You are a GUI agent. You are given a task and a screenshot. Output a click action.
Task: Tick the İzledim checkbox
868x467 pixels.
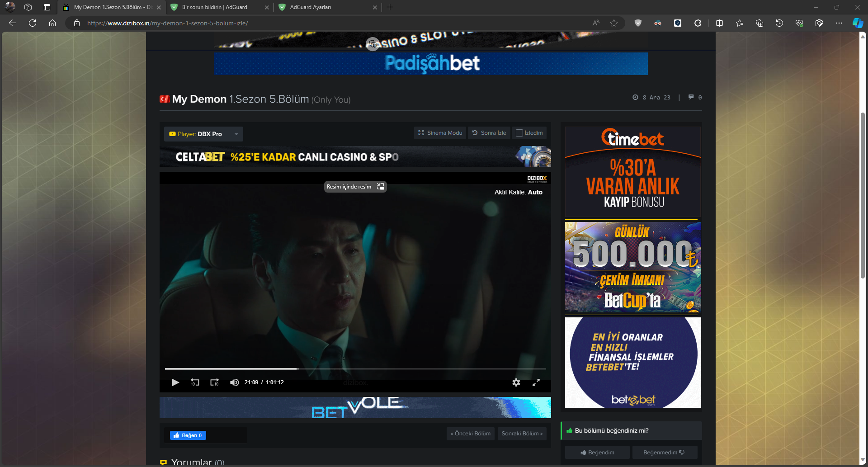(x=519, y=133)
